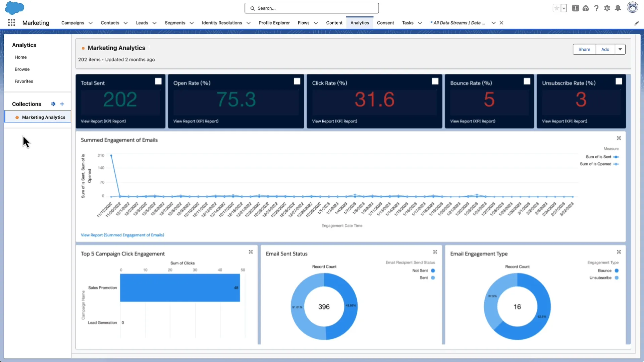The image size is (644, 362).
Task: Click the plus icon to create new
Action: tap(576, 8)
